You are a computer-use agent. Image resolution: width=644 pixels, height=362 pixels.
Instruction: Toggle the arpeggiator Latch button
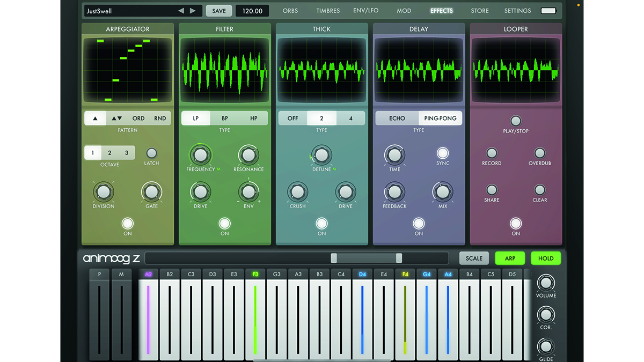tap(151, 153)
